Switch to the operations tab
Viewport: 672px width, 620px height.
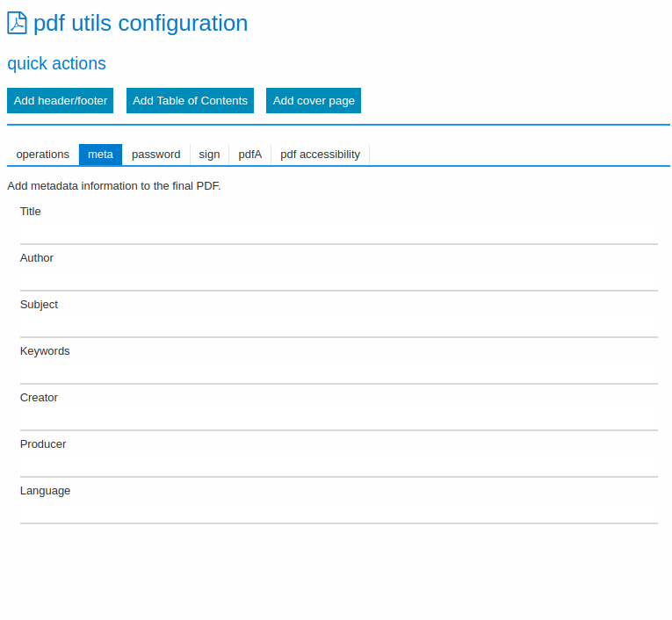pos(43,155)
